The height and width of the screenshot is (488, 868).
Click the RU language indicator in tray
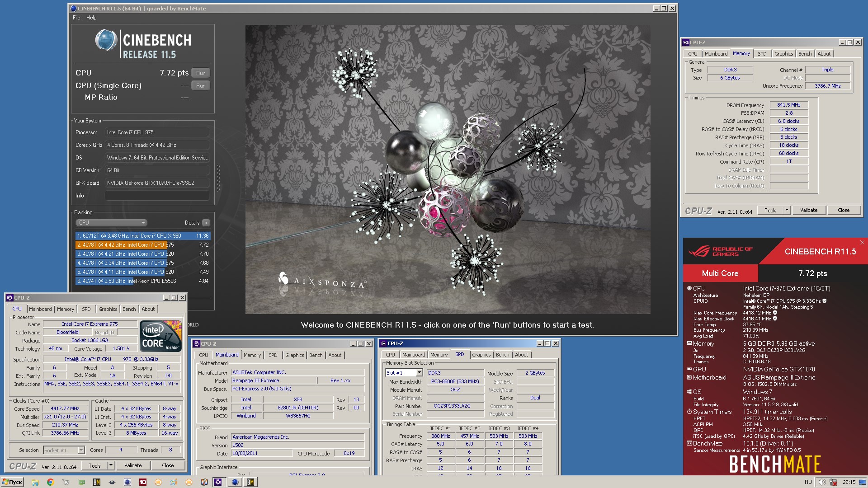click(808, 482)
